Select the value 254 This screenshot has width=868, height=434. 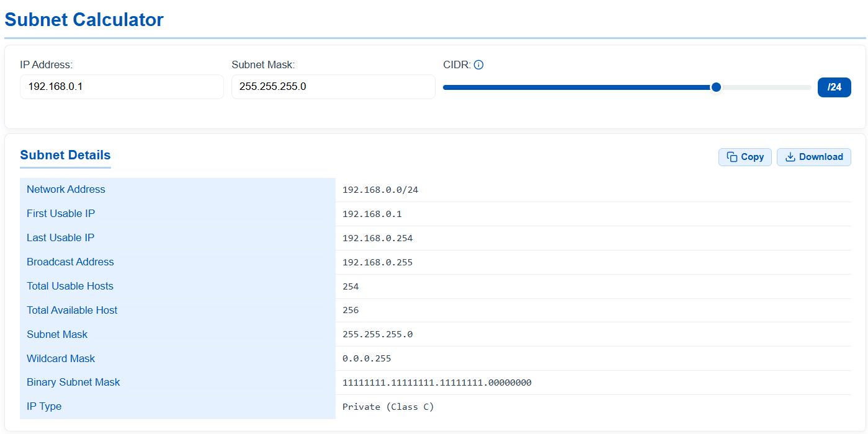[x=351, y=286]
